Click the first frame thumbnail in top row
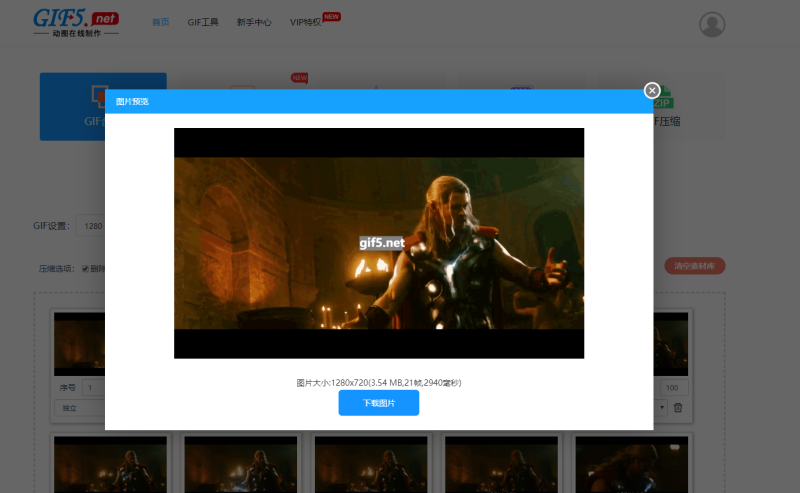This screenshot has height=493, width=800. tap(80, 344)
